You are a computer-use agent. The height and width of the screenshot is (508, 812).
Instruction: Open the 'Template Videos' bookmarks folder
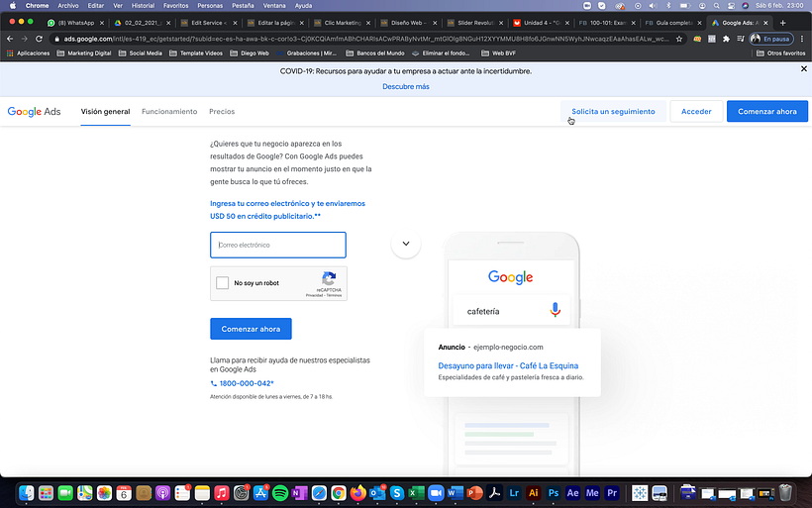[196, 53]
